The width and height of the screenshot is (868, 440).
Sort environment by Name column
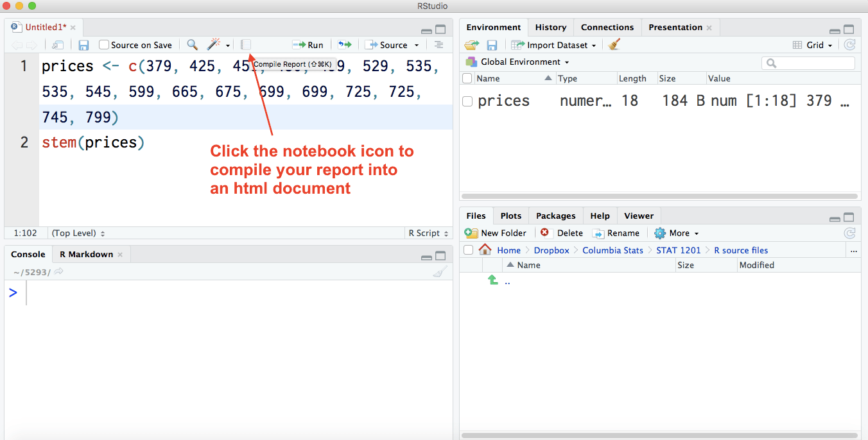tap(514, 78)
